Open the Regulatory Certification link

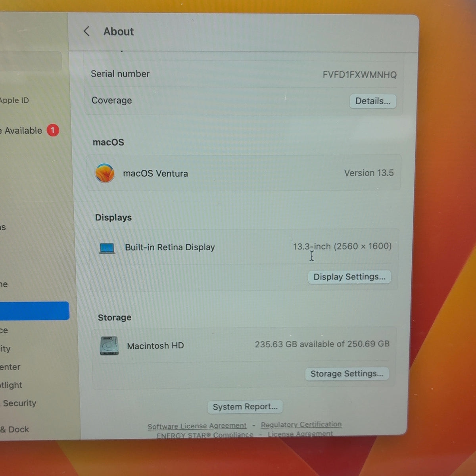[301, 424]
